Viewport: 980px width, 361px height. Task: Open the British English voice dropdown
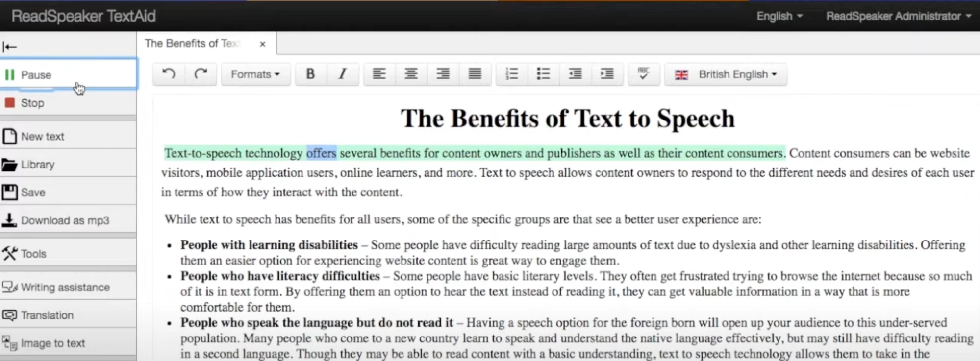[726, 74]
